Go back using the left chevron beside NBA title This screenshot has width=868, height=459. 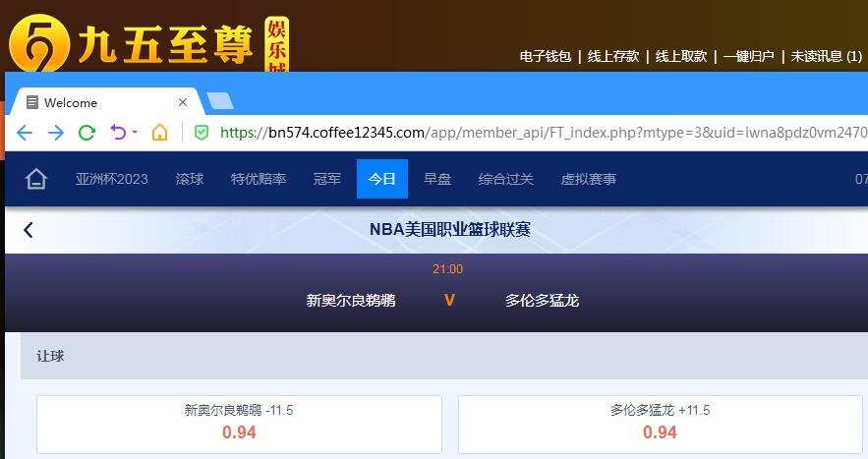29,230
